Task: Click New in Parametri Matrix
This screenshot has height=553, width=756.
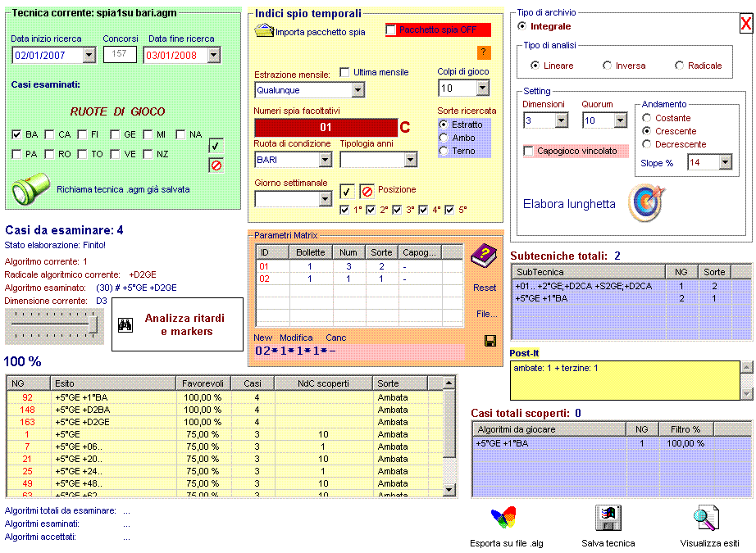Action: tap(262, 338)
